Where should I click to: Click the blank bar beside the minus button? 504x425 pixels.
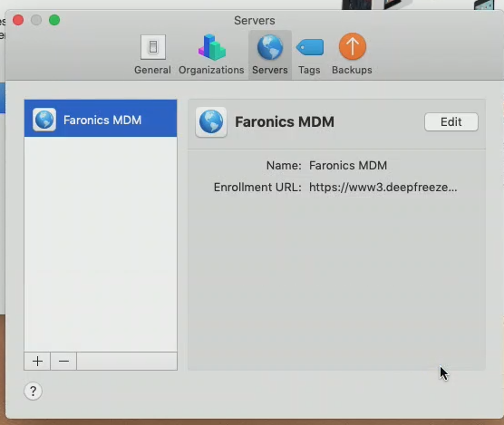click(127, 361)
